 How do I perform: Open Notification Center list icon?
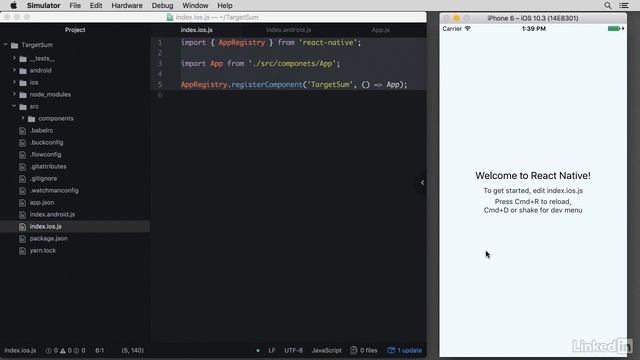tap(624, 5)
